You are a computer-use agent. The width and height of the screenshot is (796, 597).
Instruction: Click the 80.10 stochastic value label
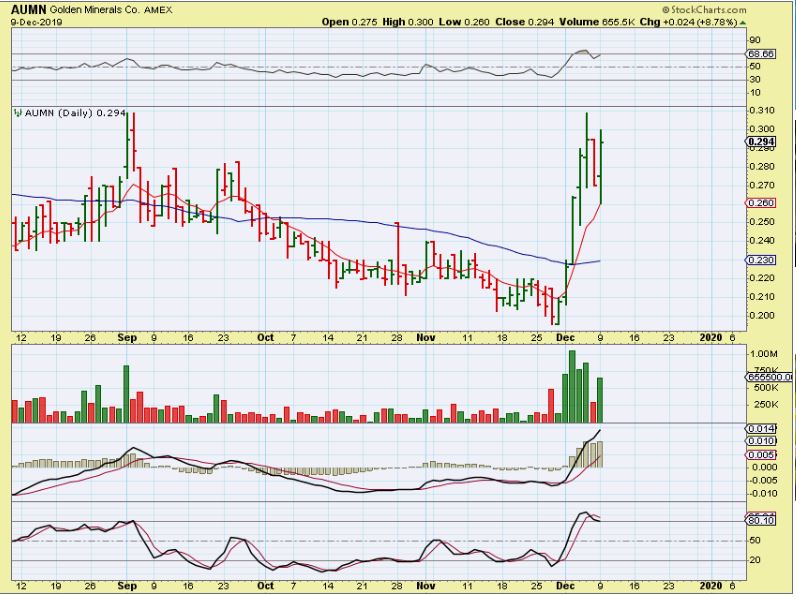point(760,521)
